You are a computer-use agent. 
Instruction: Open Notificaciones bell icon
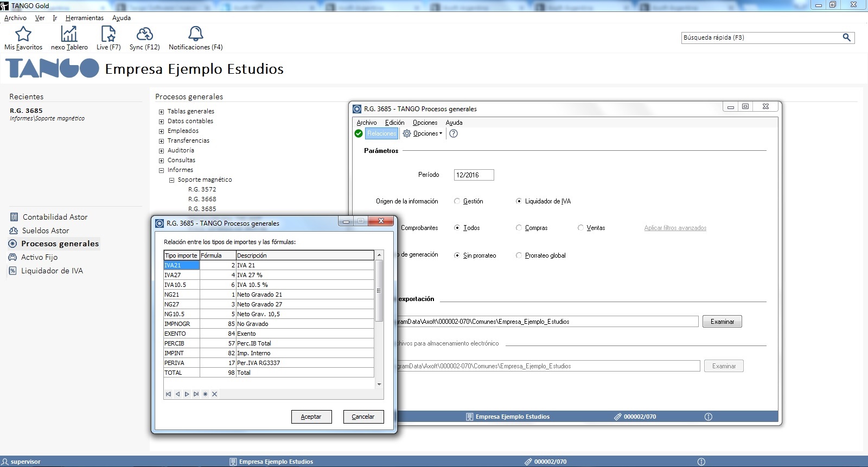click(x=195, y=34)
